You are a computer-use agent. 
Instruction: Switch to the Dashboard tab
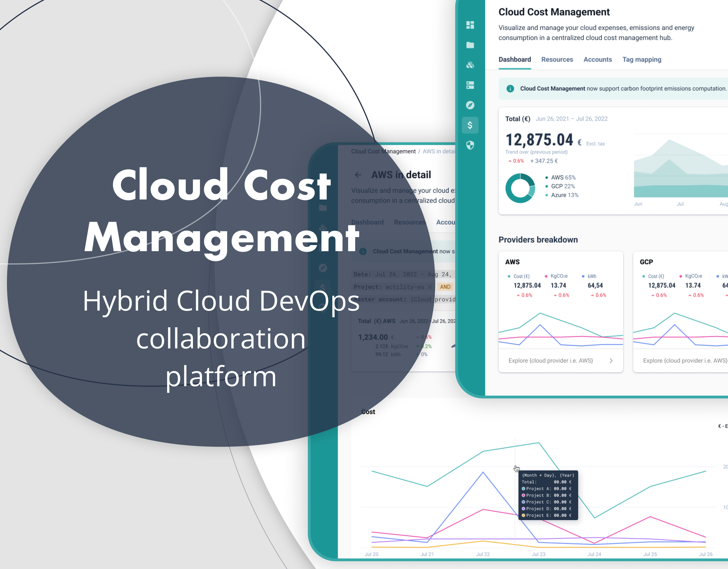pos(515,60)
